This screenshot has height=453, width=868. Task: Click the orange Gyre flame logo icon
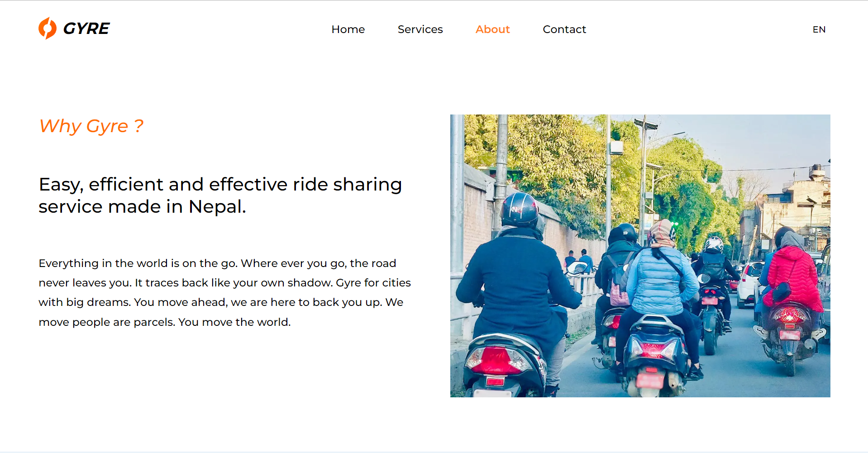pos(48,29)
